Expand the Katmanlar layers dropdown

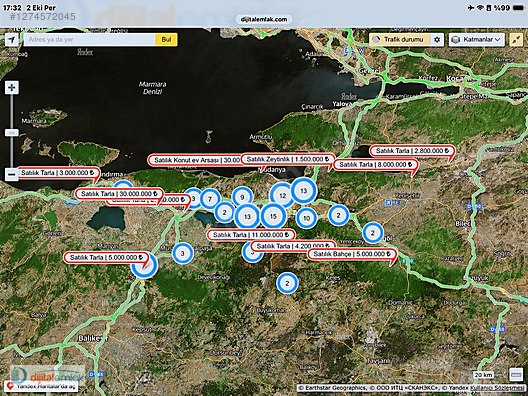tap(476, 39)
